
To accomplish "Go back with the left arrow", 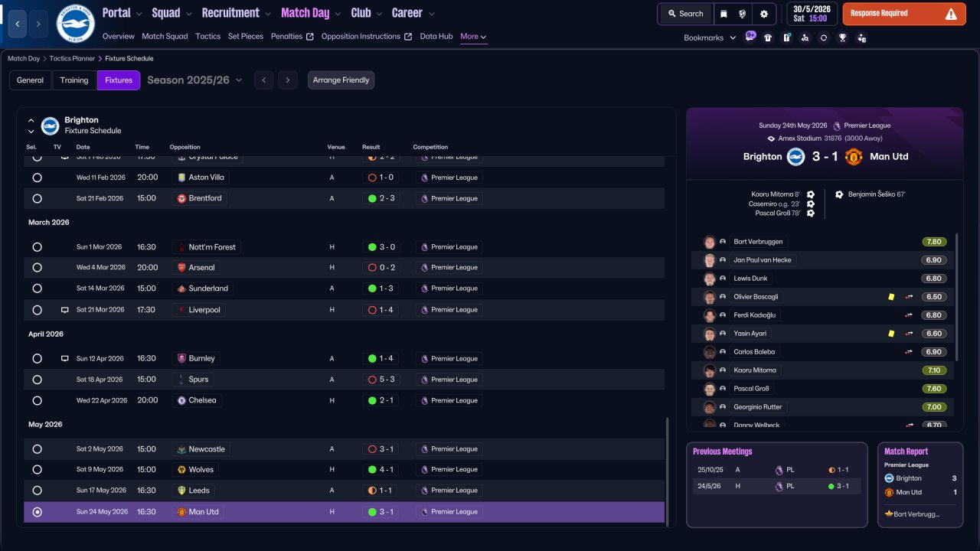I will [18, 24].
